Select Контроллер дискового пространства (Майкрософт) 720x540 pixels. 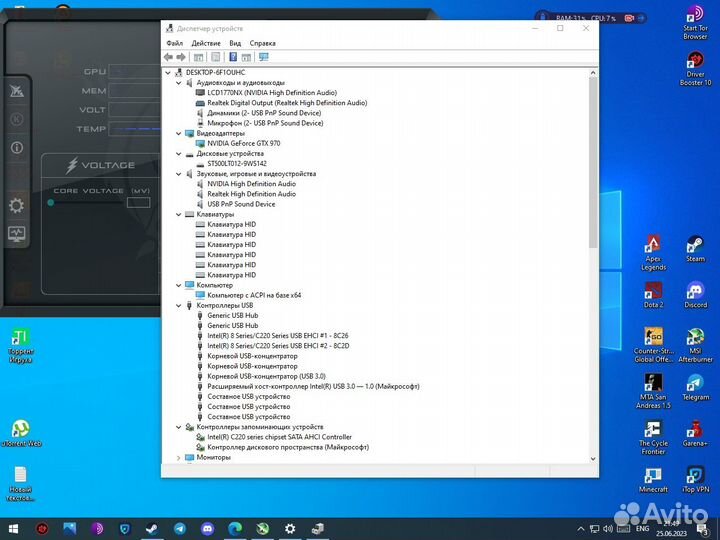288,447
